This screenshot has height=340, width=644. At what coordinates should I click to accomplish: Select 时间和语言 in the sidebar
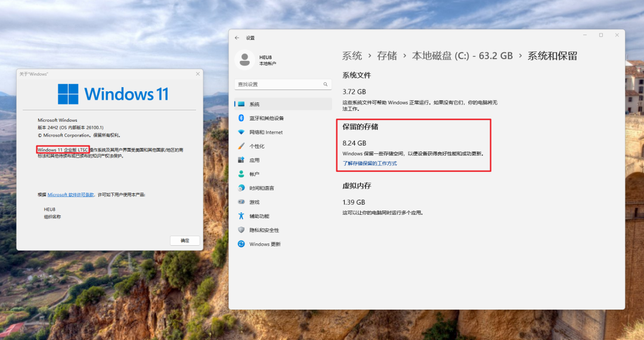click(x=283, y=188)
